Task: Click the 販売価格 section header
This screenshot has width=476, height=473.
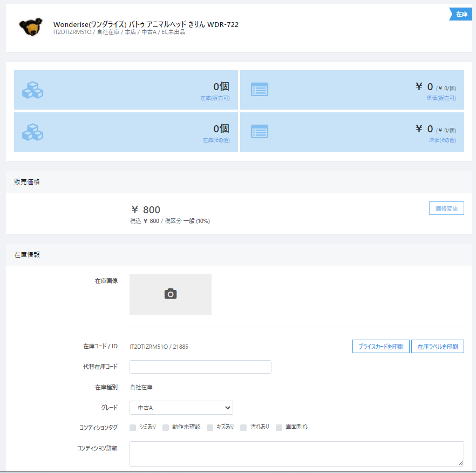Action: pyautogui.click(x=27, y=181)
